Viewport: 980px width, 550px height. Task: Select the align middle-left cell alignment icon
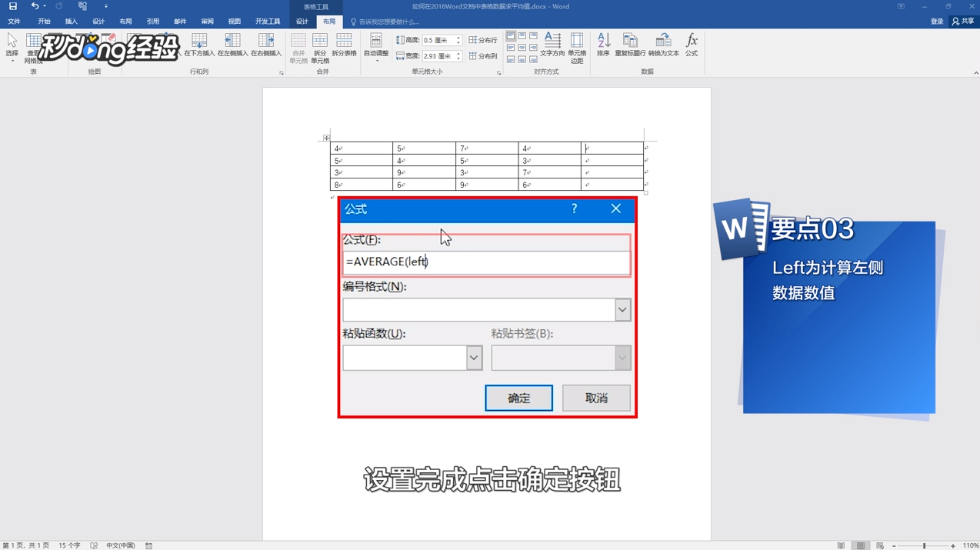coord(511,48)
